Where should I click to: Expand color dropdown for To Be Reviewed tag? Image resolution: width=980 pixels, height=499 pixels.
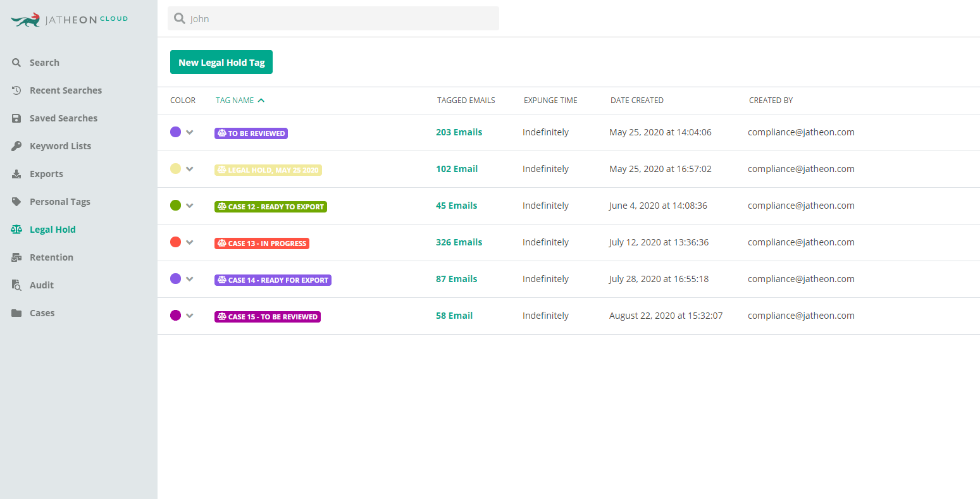(190, 133)
